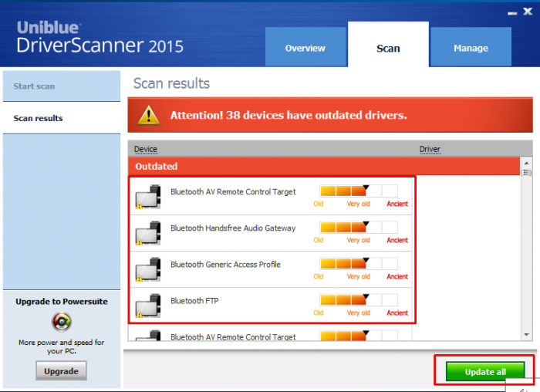Image resolution: width=540 pixels, height=392 pixels.
Task: Click the green Update all button
Action: (x=485, y=371)
